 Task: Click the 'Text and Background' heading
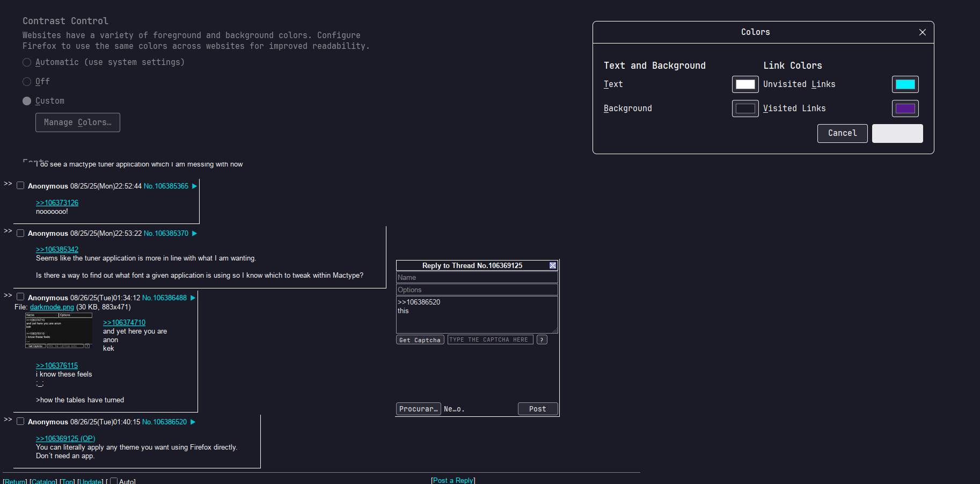coord(655,66)
